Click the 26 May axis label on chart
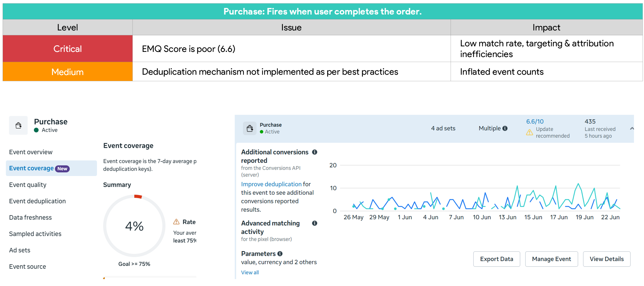This screenshot has width=644, height=286. pyautogui.click(x=354, y=217)
